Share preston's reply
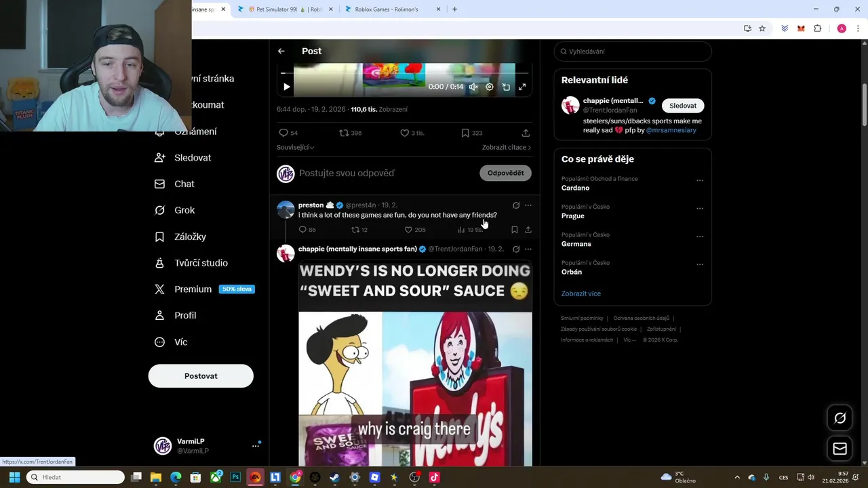Viewport: 868px width, 488px height. tap(528, 230)
